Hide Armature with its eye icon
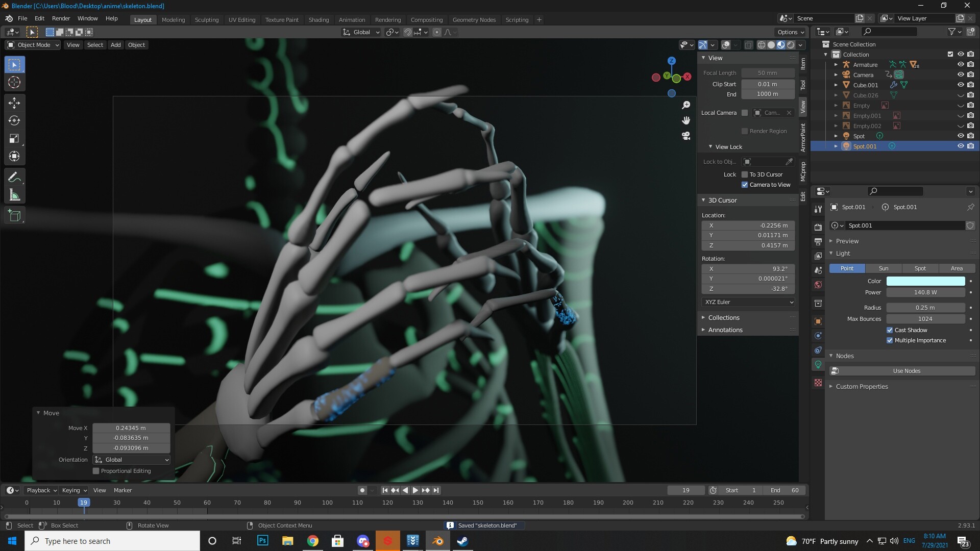 tap(960, 65)
